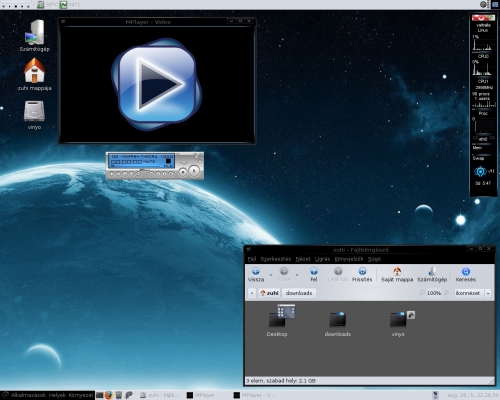Switch to MPlayer - V... taskbar entry
Image resolution: width=500 pixels, height=400 pixels.
[255, 395]
